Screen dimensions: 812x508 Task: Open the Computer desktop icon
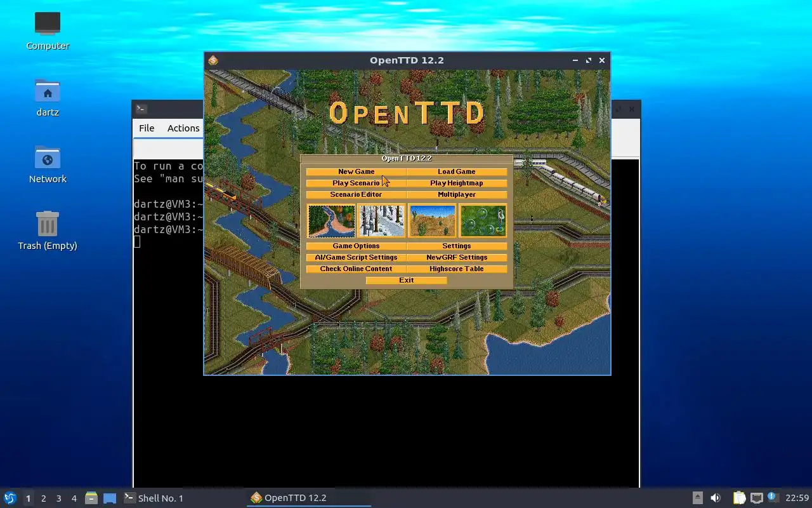pyautogui.click(x=48, y=30)
